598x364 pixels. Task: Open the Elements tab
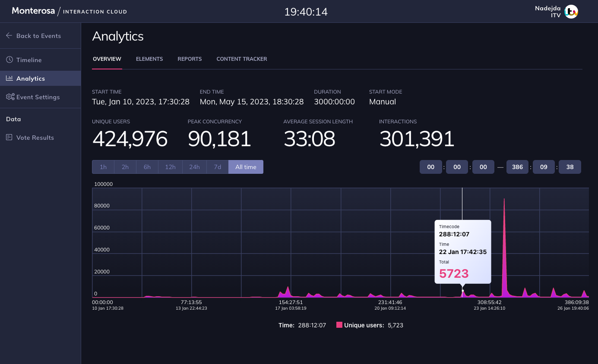pyautogui.click(x=149, y=59)
